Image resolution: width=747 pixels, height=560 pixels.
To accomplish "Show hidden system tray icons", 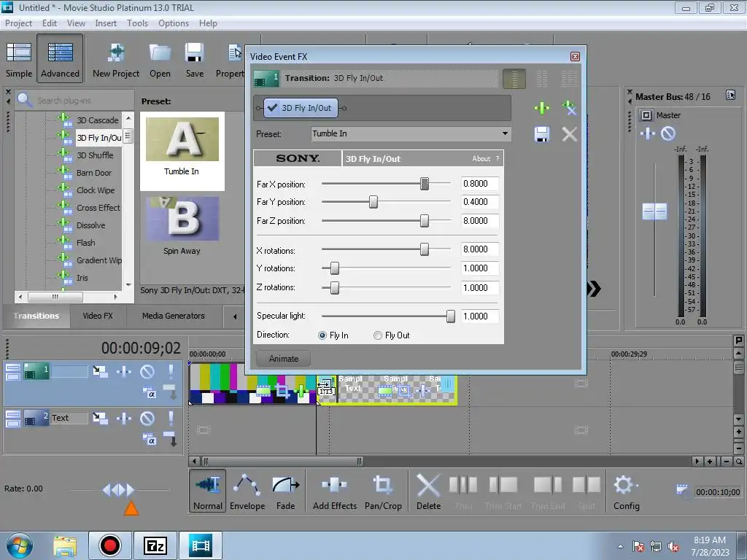I will tap(620, 546).
